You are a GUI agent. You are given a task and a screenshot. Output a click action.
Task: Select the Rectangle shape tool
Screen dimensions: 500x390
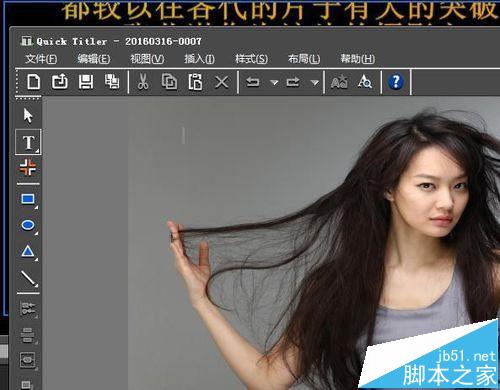pos(28,199)
